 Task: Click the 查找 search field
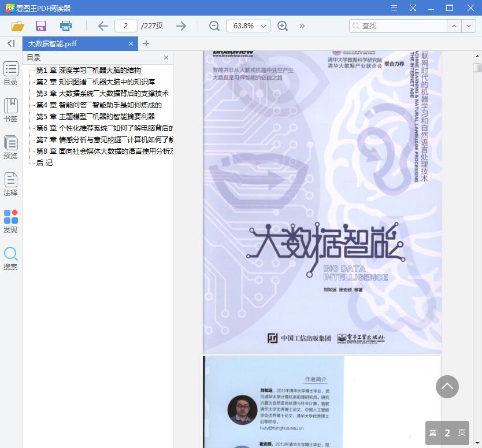(x=398, y=26)
